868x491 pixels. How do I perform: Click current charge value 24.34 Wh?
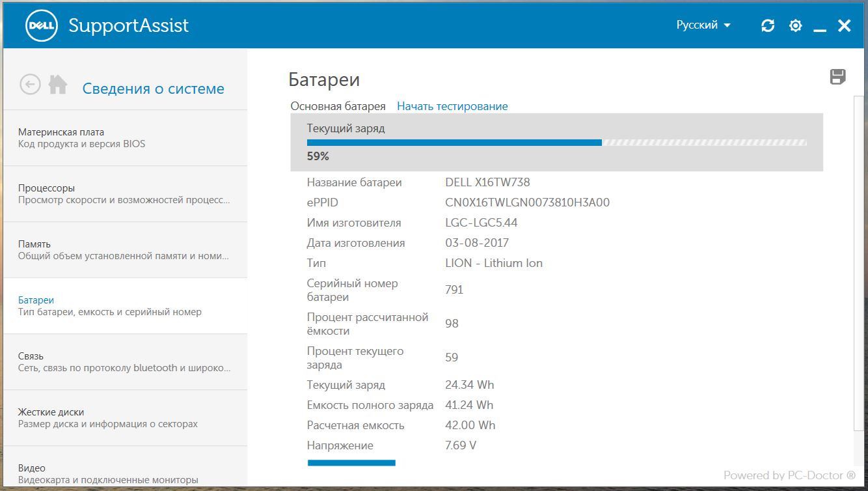pos(470,385)
